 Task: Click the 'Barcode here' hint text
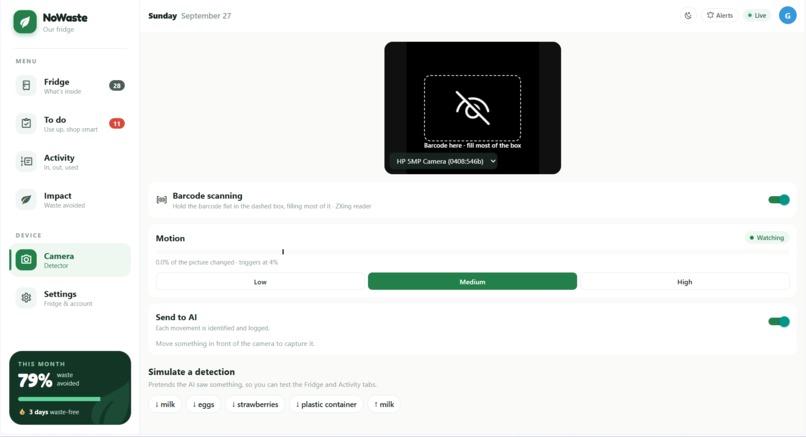(x=472, y=145)
